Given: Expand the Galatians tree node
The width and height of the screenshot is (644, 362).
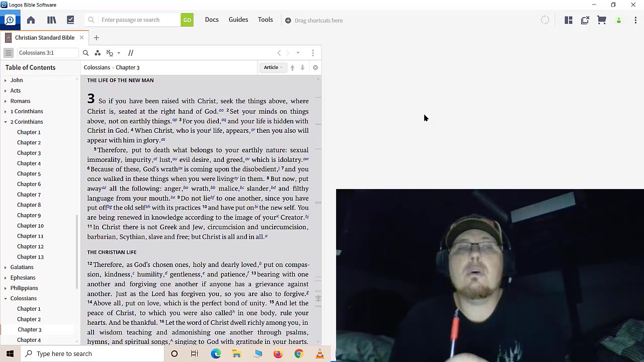Looking at the screenshot, I should pyautogui.click(x=6, y=267).
